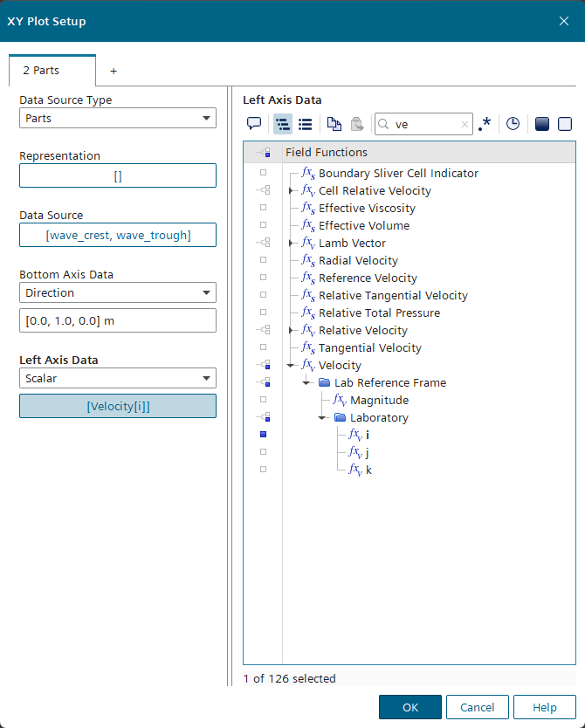The height and width of the screenshot is (728, 585).
Task: Collapse the Laboratory folder node
Action: (322, 418)
